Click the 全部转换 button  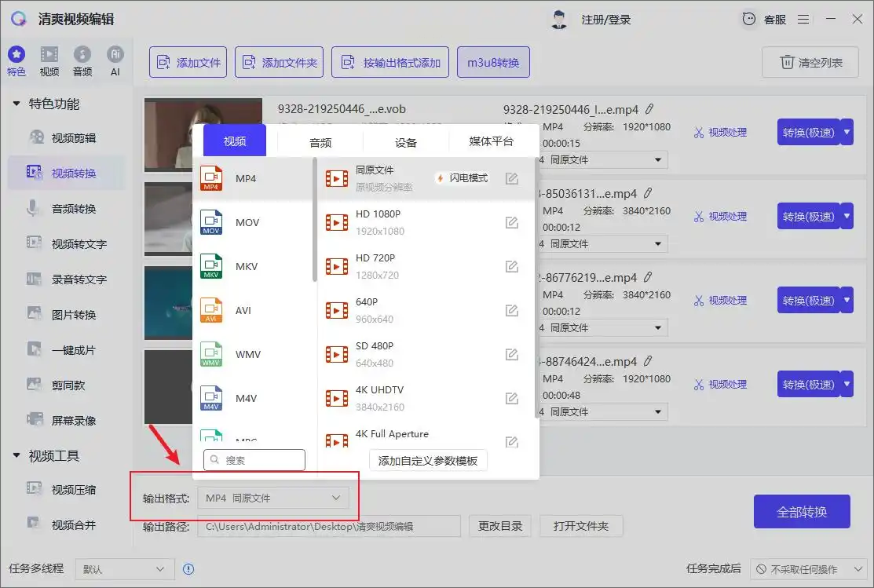(x=801, y=512)
